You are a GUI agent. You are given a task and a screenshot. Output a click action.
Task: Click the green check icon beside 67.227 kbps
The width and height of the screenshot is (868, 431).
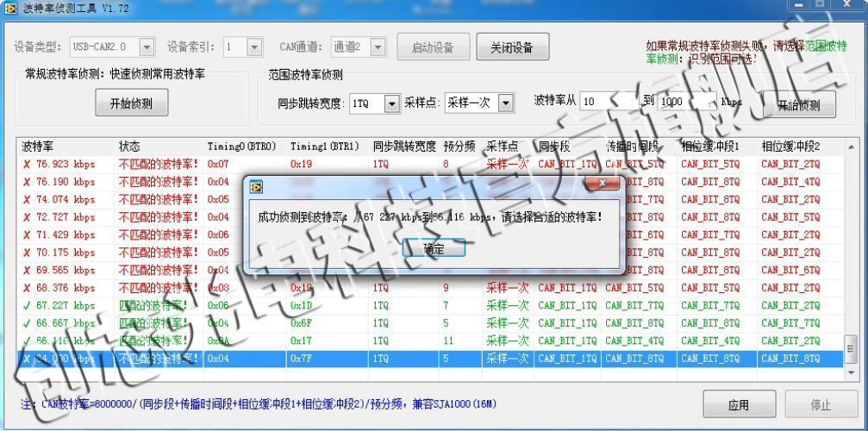tap(27, 305)
